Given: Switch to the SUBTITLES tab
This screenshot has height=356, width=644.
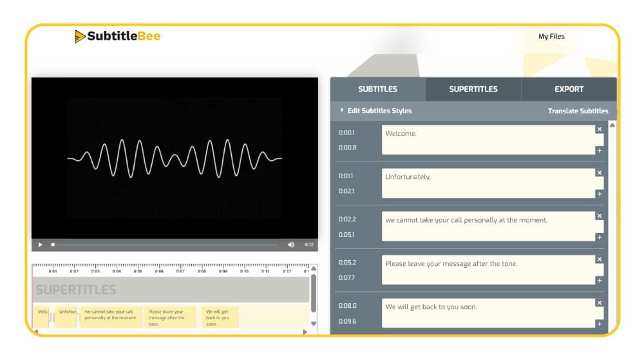Looking at the screenshot, I should click(377, 89).
